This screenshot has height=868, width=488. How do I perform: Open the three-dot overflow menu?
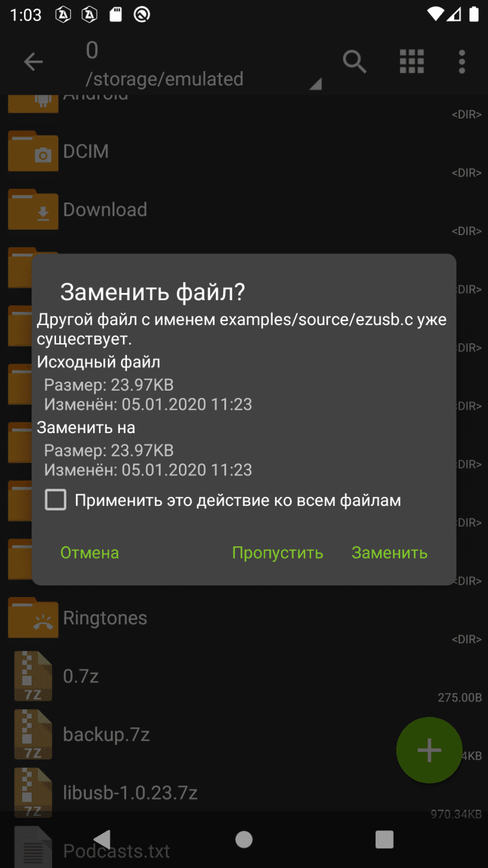pos(462,62)
